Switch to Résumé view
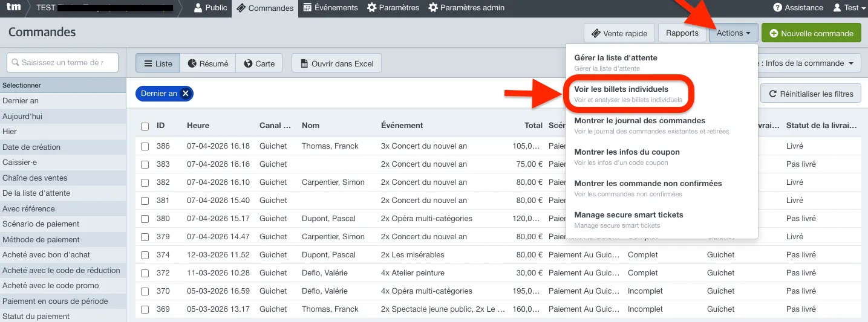 (x=207, y=63)
